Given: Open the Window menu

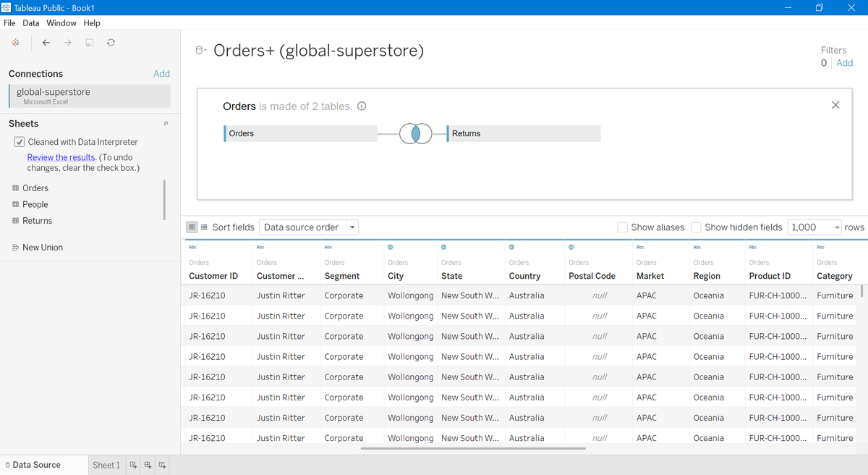Looking at the screenshot, I should 61,23.
